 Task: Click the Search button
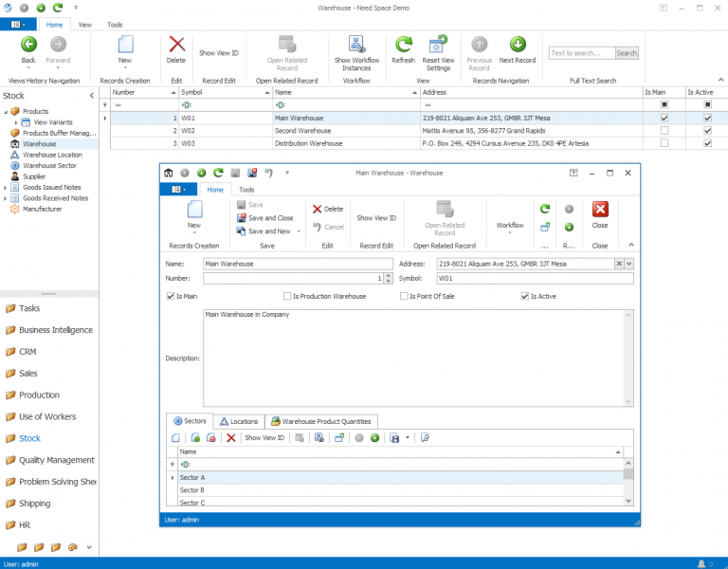(x=627, y=53)
